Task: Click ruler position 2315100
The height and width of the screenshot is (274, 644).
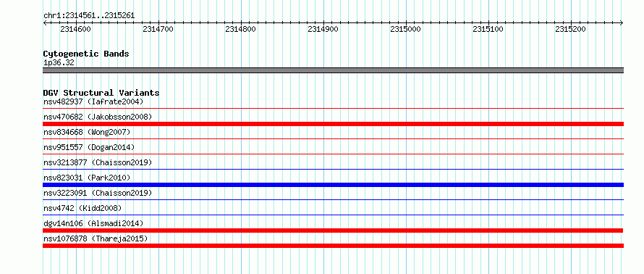Action: point(488,29)
